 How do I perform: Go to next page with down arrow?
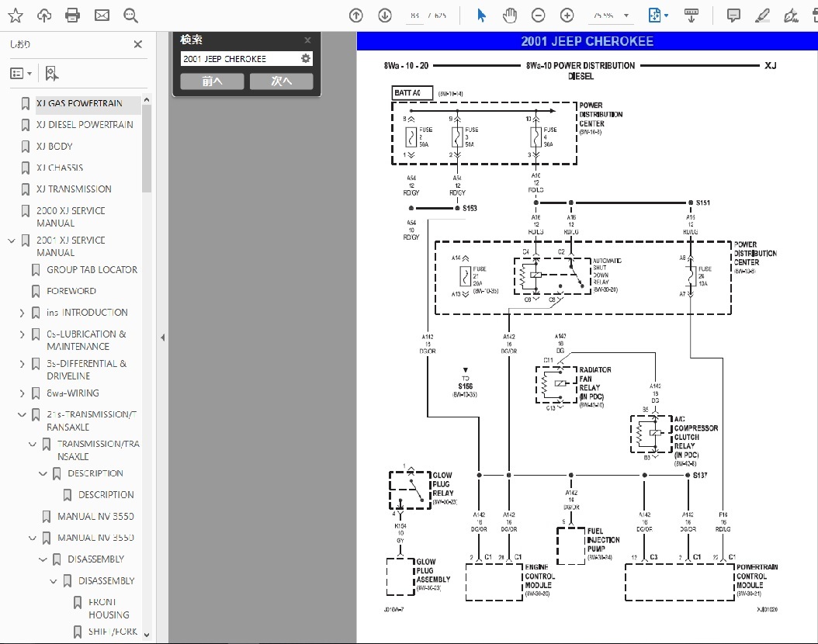click(x=384, y=16)
